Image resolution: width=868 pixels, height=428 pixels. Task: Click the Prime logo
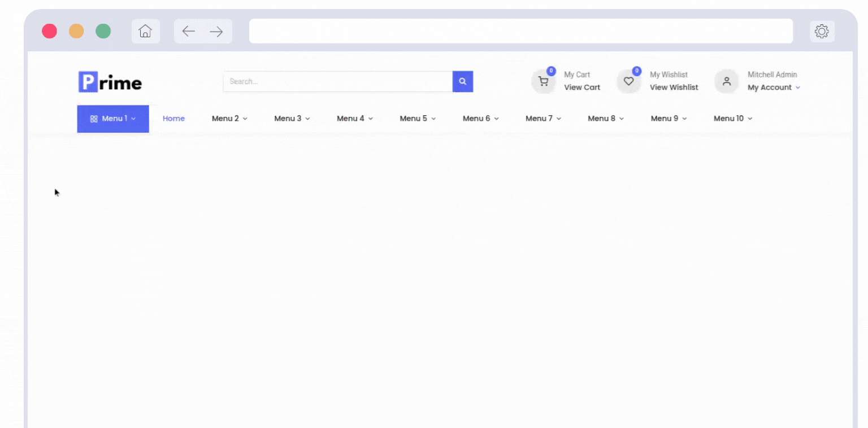click(110, 82)
